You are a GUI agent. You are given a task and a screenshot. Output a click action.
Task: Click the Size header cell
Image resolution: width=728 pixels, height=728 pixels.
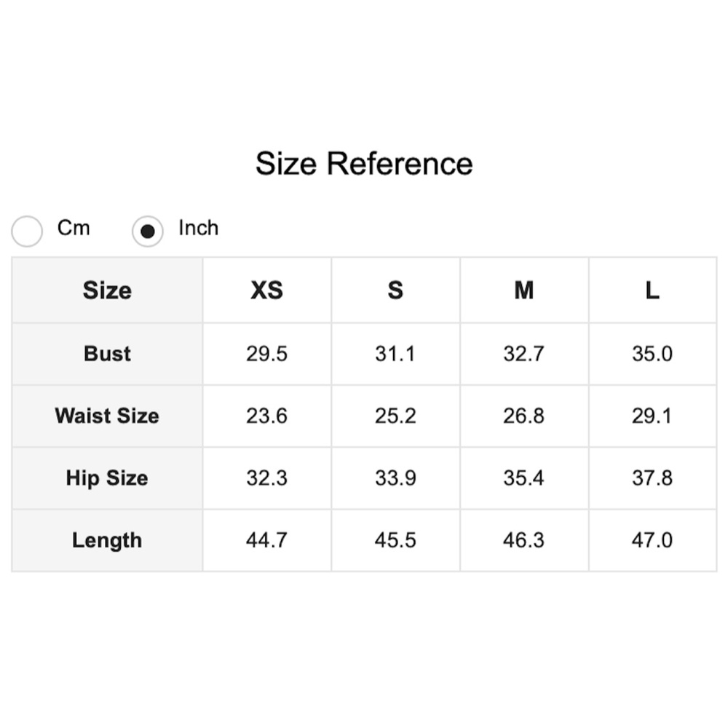[107, 290]
